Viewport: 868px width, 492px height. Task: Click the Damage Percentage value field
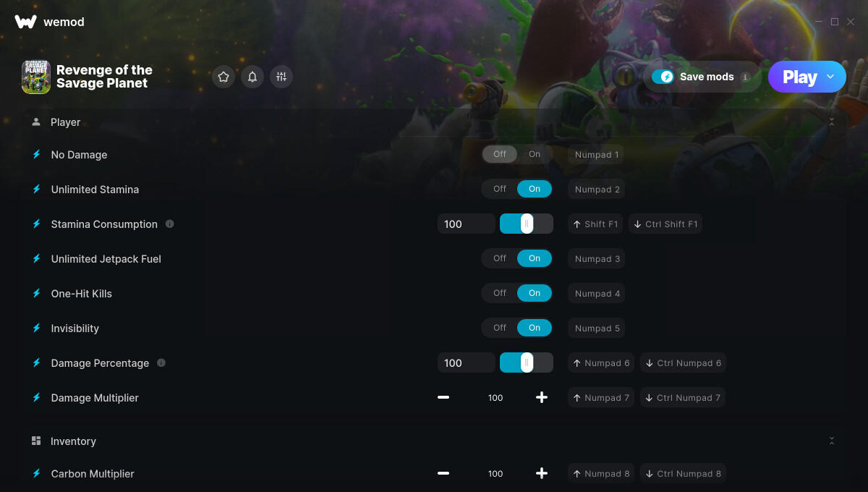[x=467, y=363]
